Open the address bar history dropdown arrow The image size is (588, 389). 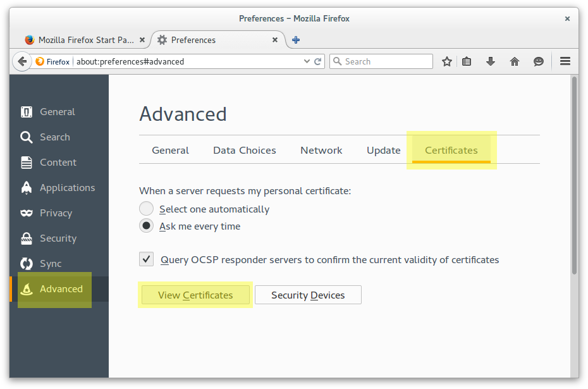[x=307, y=61]
